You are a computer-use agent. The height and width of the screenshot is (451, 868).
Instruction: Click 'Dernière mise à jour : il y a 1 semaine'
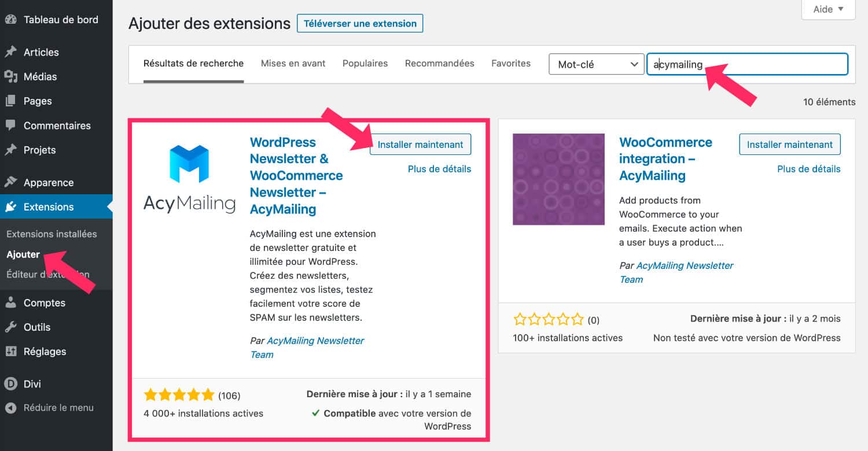point(389,394)
